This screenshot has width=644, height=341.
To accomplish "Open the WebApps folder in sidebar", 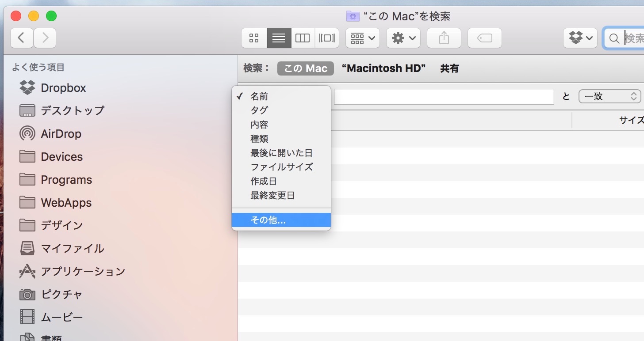I will click(56, 202).
